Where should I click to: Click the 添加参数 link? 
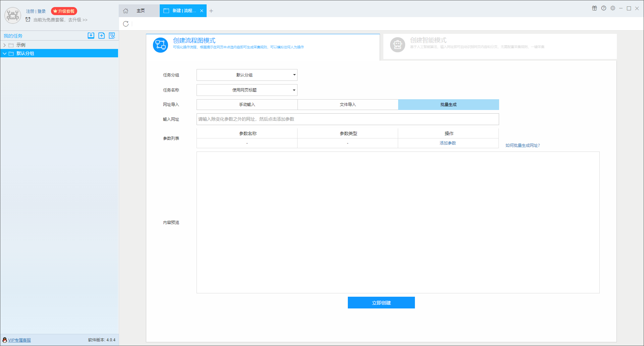pyautogui.click(x=448, y=143)
